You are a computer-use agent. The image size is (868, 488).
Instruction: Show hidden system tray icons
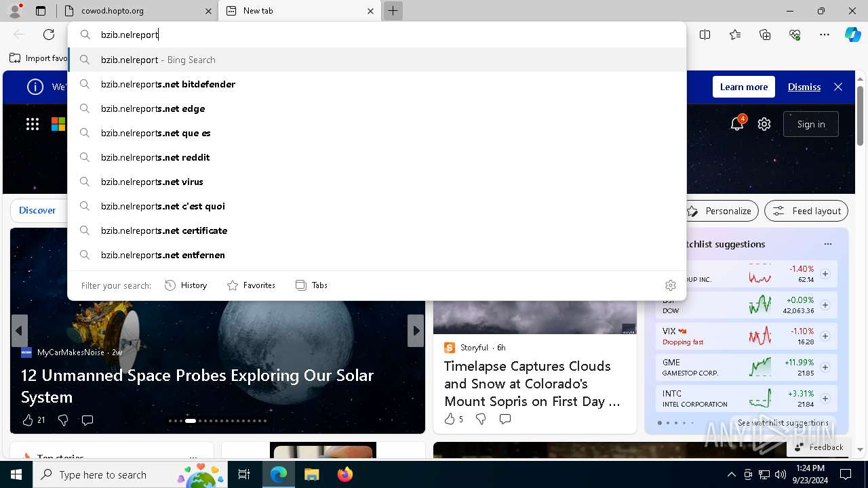coord(731,474)
